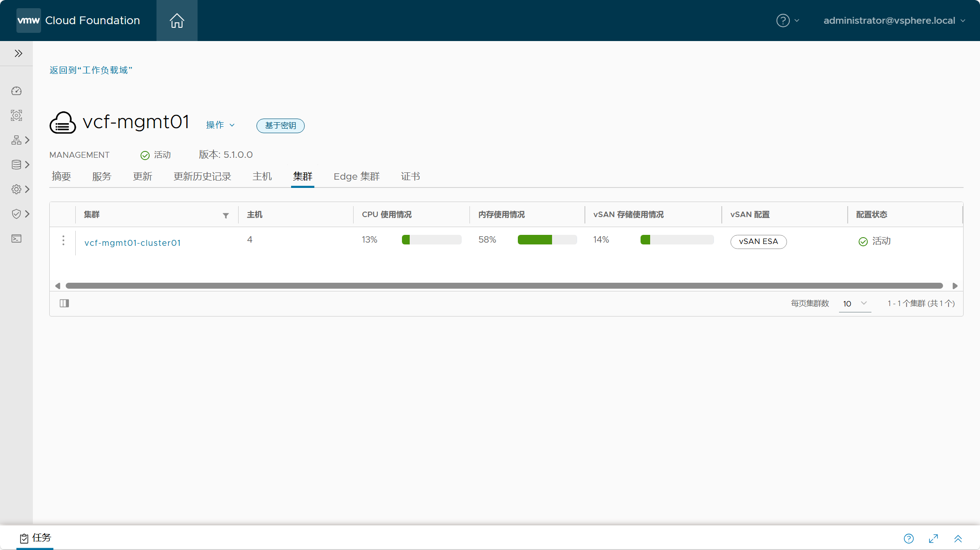This screenshot has width=980, height=550.
Task: Click the CPU usage progress bar
Action: point(432,240)
